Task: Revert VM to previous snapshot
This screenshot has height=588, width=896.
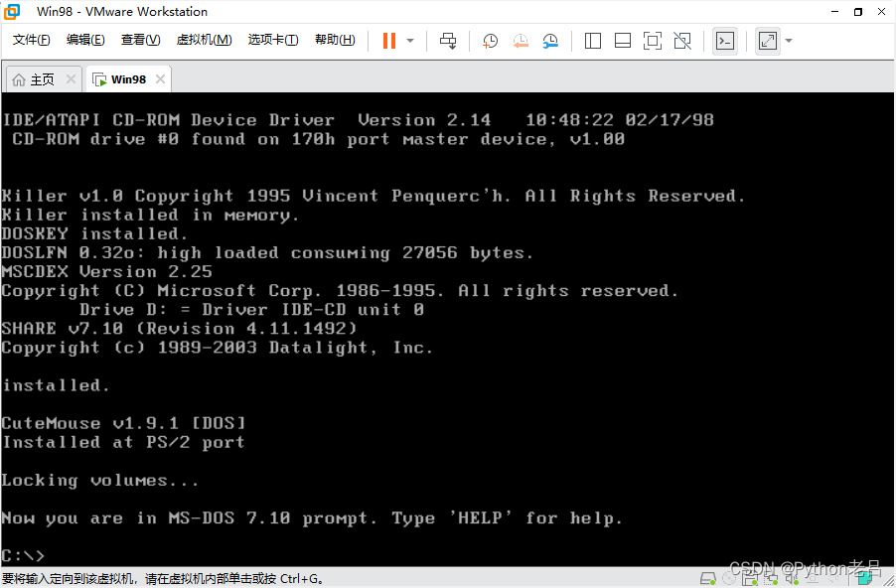Action: point(521,41)
